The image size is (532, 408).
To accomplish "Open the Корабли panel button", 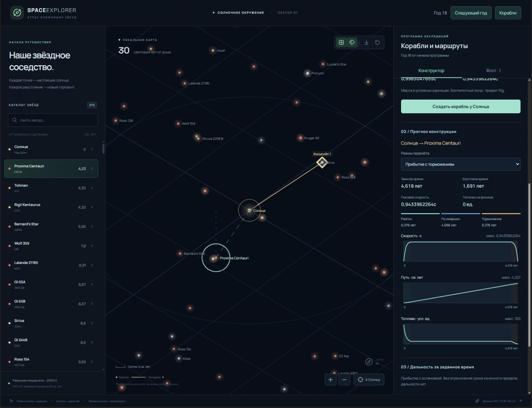I will tap(508, 13).
